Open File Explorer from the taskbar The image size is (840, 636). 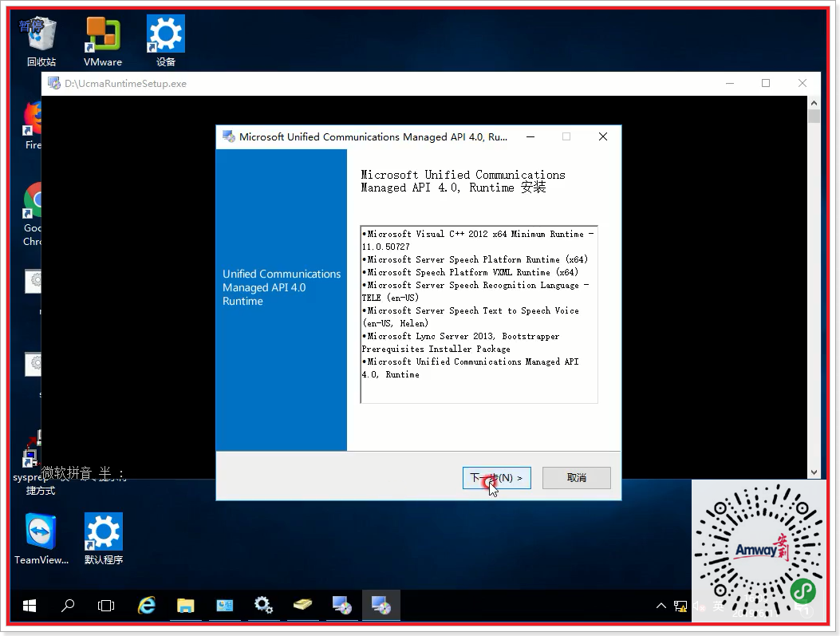[185, 606]
